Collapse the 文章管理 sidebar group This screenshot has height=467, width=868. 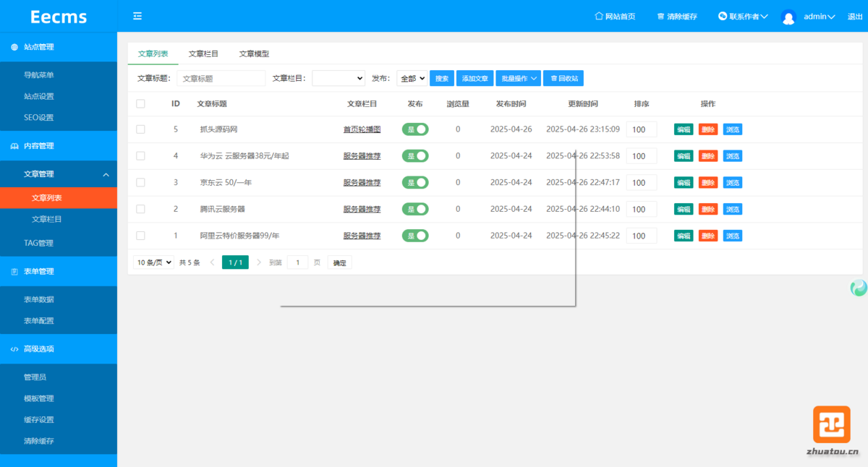coord(59,174)
